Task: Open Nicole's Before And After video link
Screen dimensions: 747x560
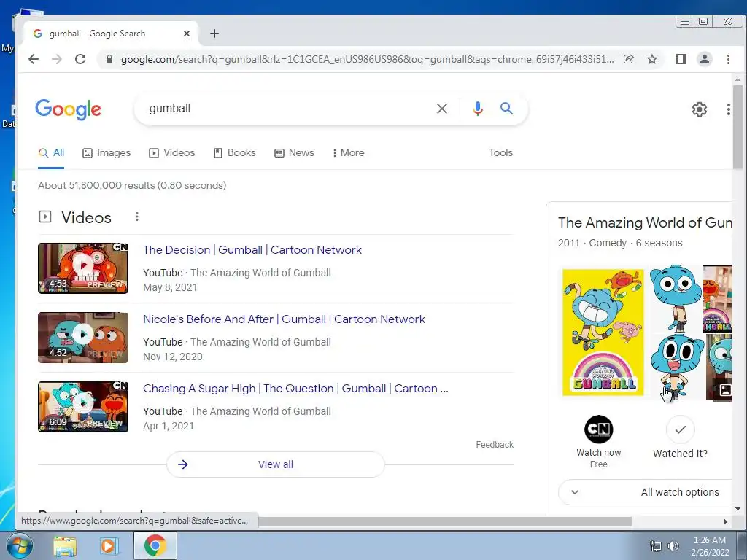Action: tap(284, 319)
